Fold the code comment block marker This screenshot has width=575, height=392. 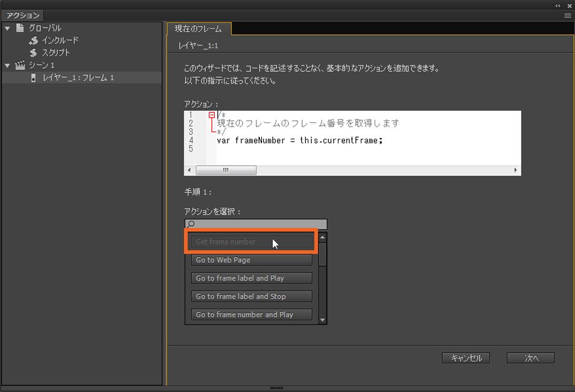click(212, 115)
